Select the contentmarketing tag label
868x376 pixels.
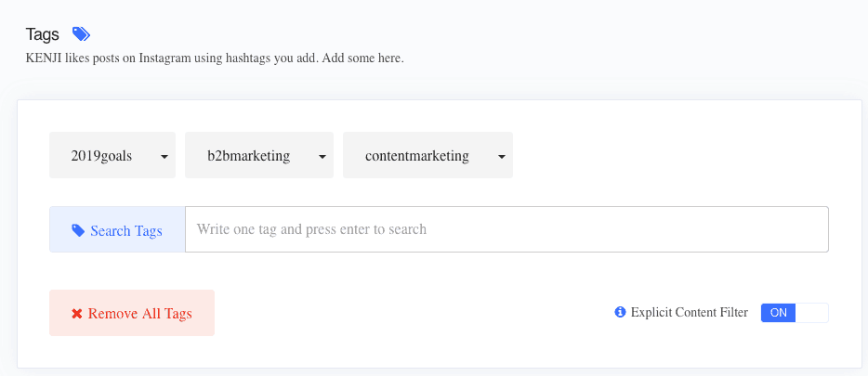[417, 156]
